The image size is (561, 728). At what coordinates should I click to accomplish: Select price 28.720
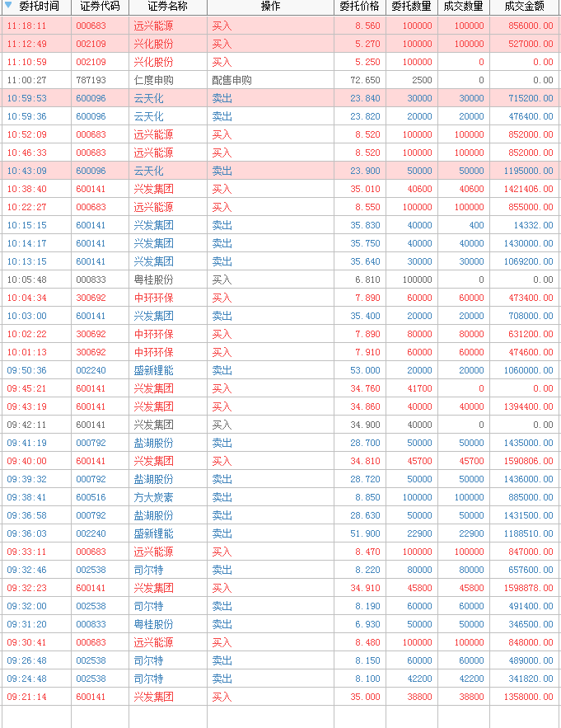click(365, 479)
